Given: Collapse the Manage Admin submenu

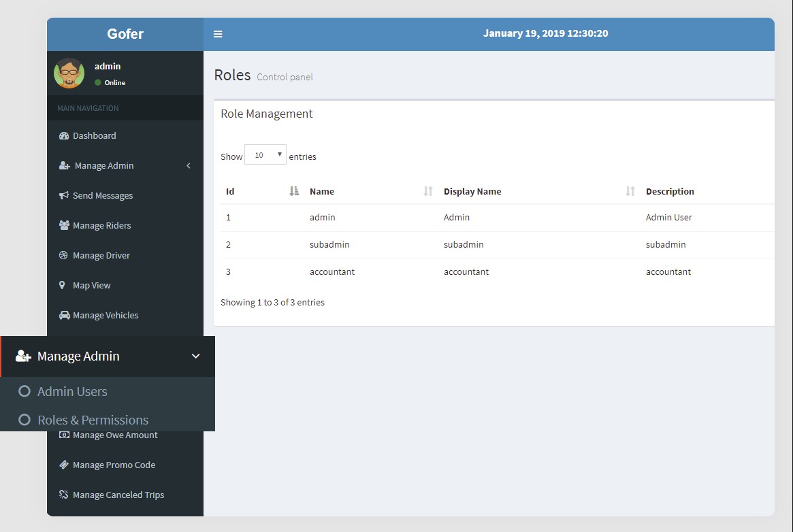Looking at the screenshot, I should click(x=195, y=356).
